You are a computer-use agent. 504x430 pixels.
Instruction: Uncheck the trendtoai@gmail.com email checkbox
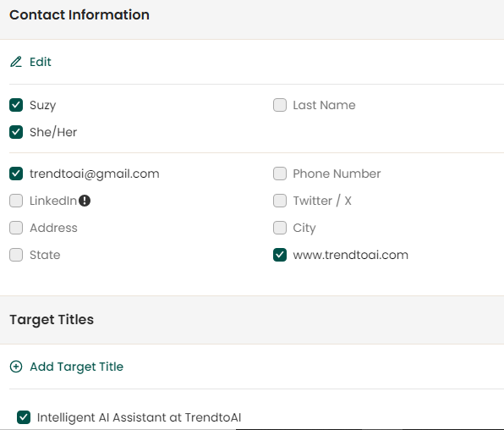click(x=16, y=174)
